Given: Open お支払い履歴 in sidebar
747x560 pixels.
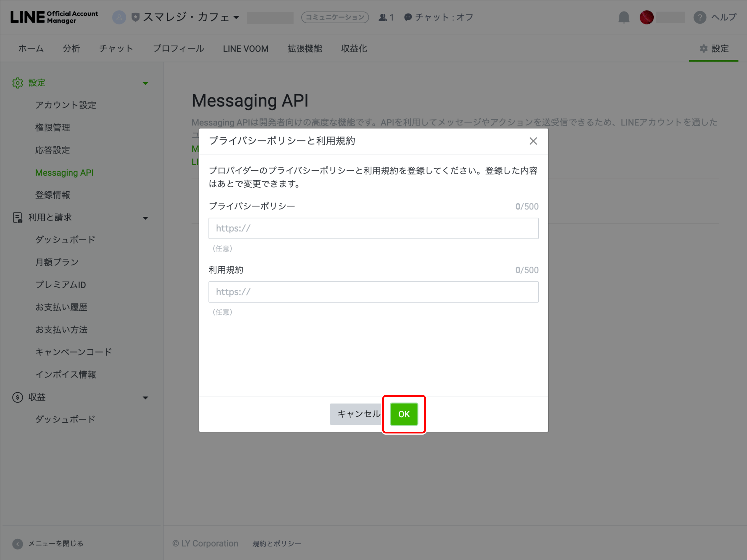Looking at the screenshot, I should pyautogui.click(x=62, y=307).
